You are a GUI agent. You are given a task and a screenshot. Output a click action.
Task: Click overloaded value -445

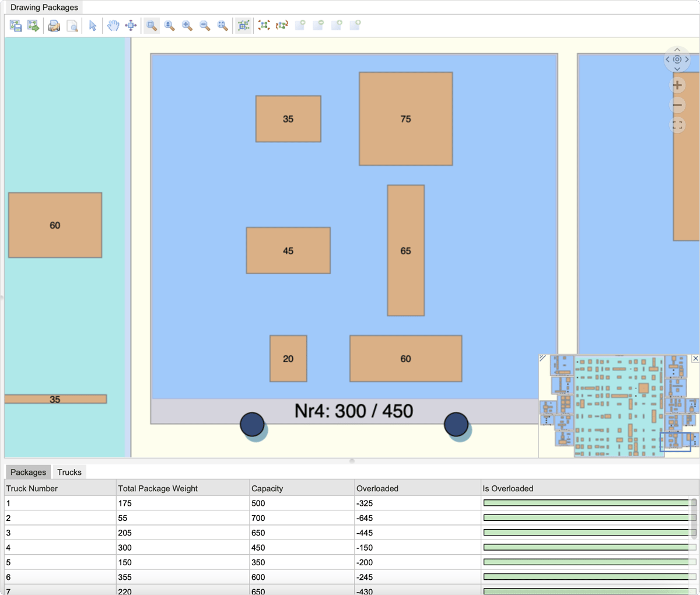coord(418,533)
